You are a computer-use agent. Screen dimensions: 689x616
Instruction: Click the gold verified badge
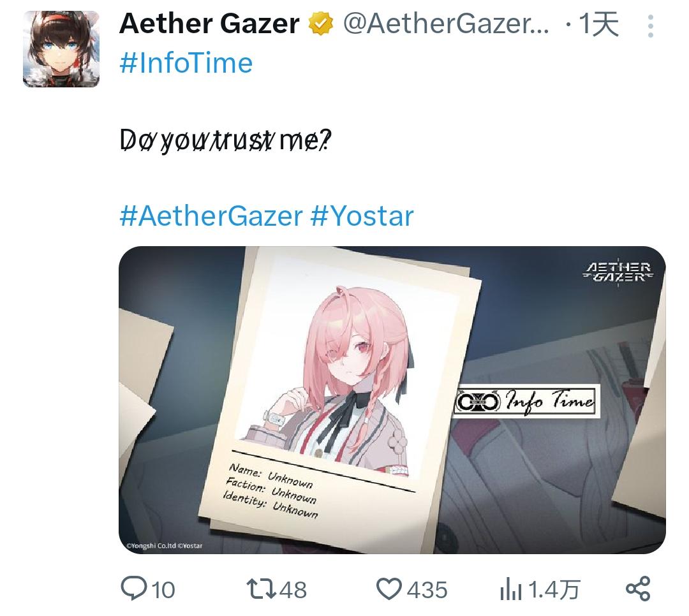point(321,24)
